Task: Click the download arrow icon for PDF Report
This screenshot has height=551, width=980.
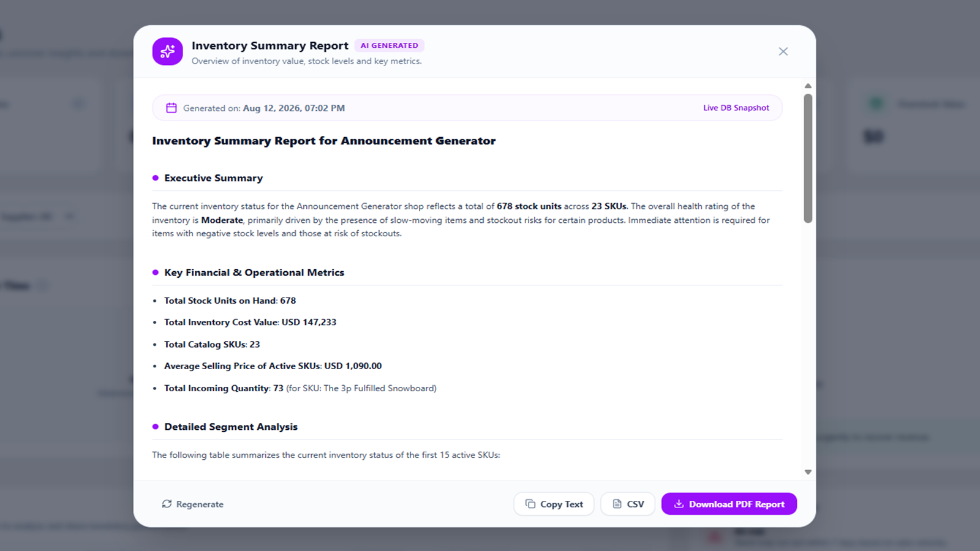Action: 679,504
